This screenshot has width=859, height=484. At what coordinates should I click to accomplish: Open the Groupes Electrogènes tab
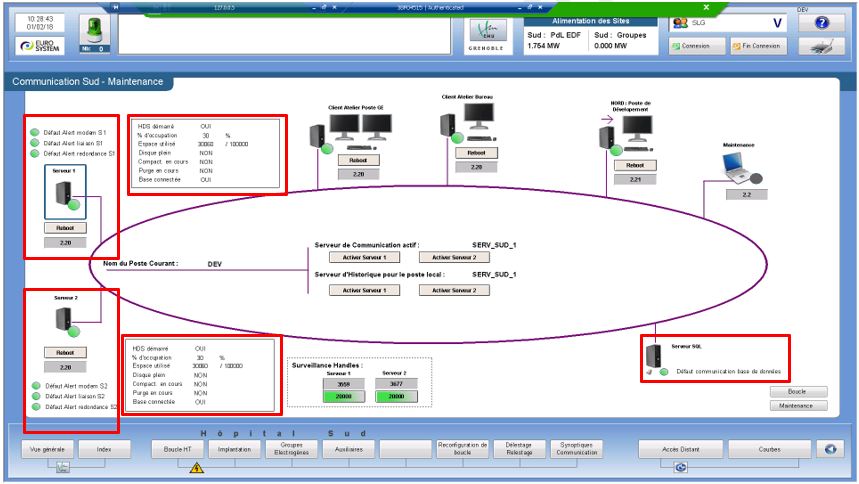tap(292, 449)
